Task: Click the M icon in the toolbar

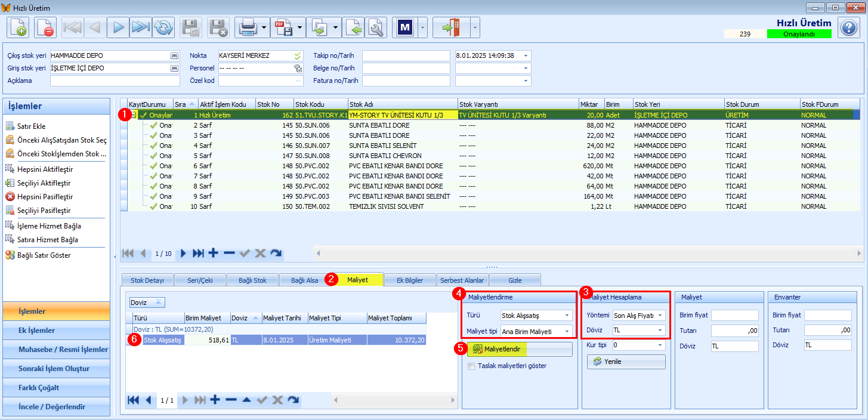Action: (x=405, y=27)
